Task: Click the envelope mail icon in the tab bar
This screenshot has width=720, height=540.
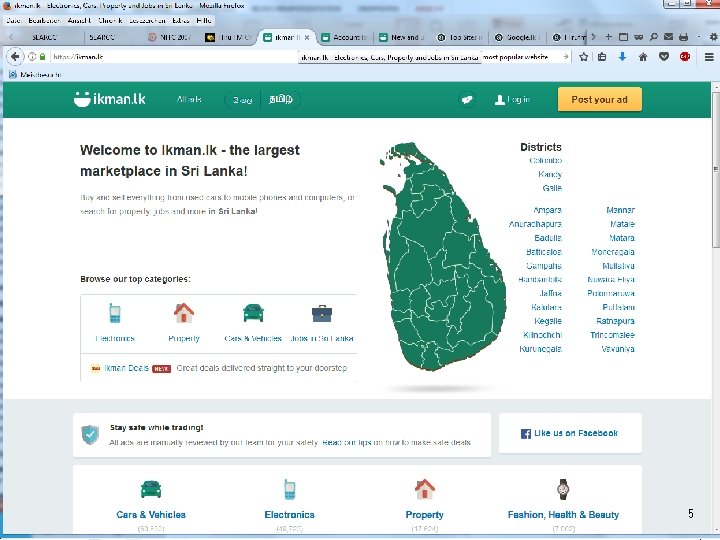Action: point(669,37)
